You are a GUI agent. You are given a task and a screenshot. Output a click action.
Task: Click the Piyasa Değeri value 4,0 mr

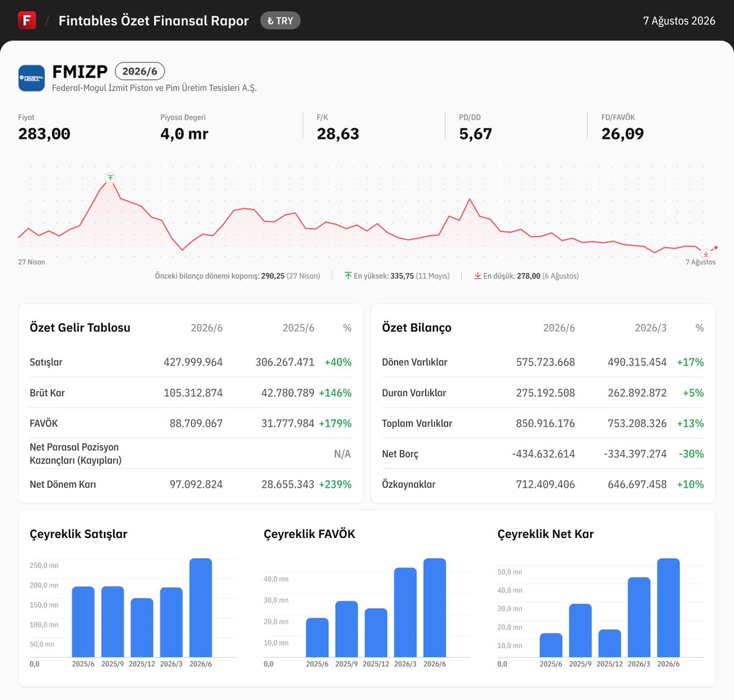click(184, 134)
